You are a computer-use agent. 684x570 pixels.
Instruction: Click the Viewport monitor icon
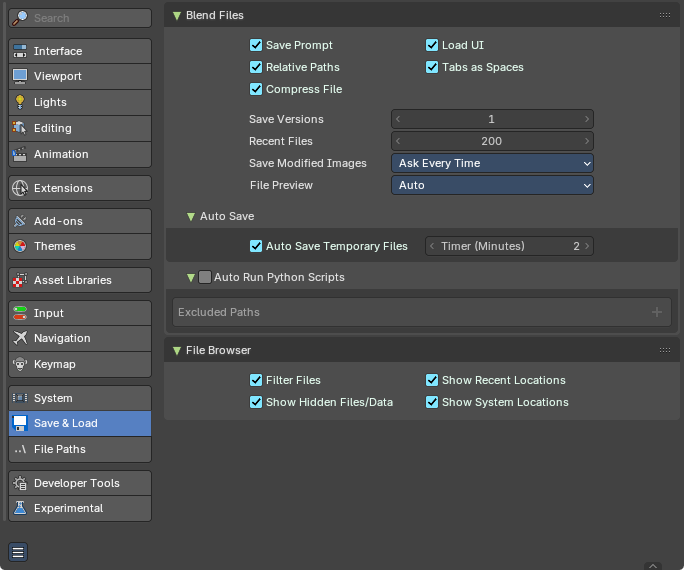tap(20, 76)
